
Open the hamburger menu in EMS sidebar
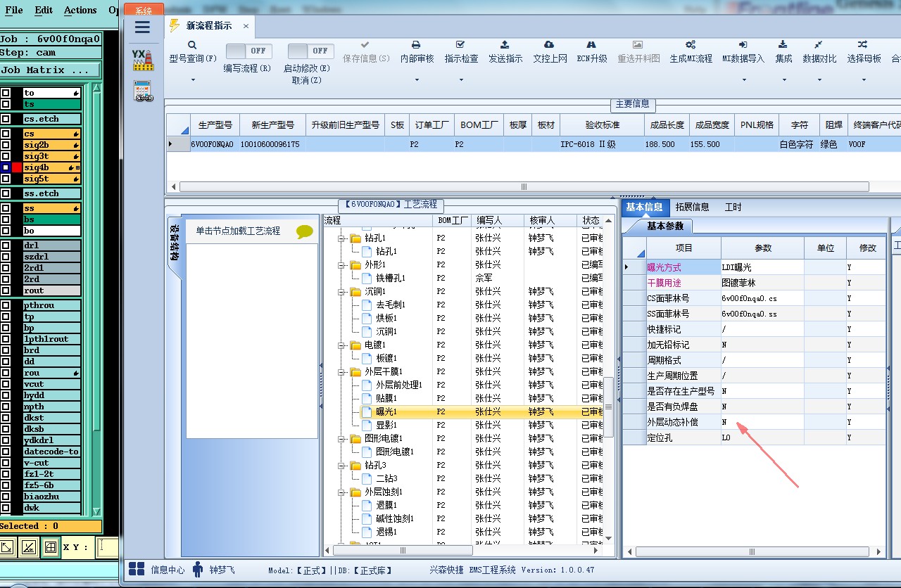(x=142, y=27)
